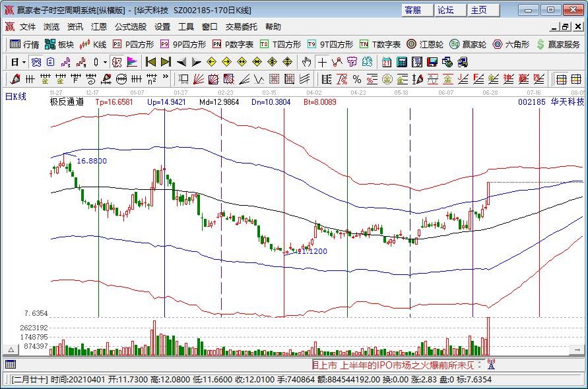Click the circled 金 golden ratio icon
The width and height of the screenshot is (588, 389).
pos(387,78)
